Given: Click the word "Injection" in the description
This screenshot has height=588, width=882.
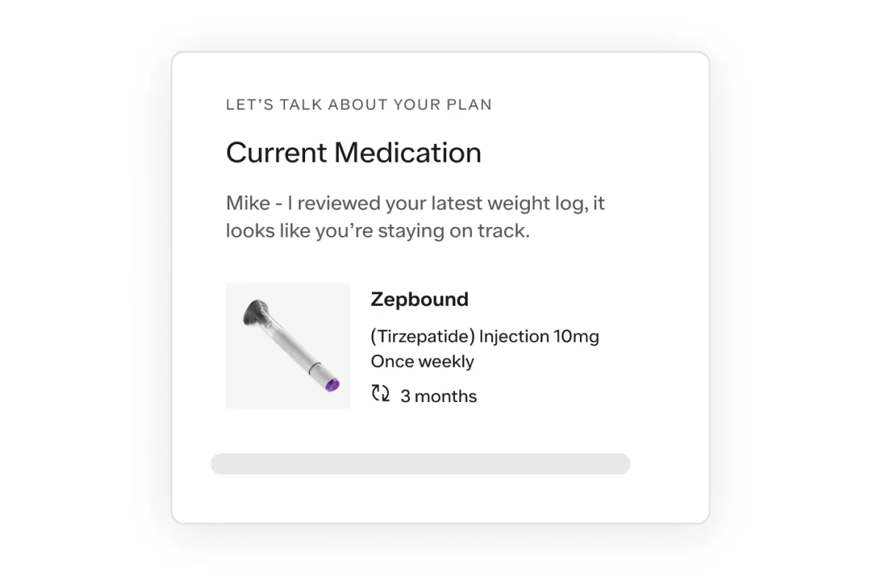Looking at the screenshot, I should click(514, 337).
